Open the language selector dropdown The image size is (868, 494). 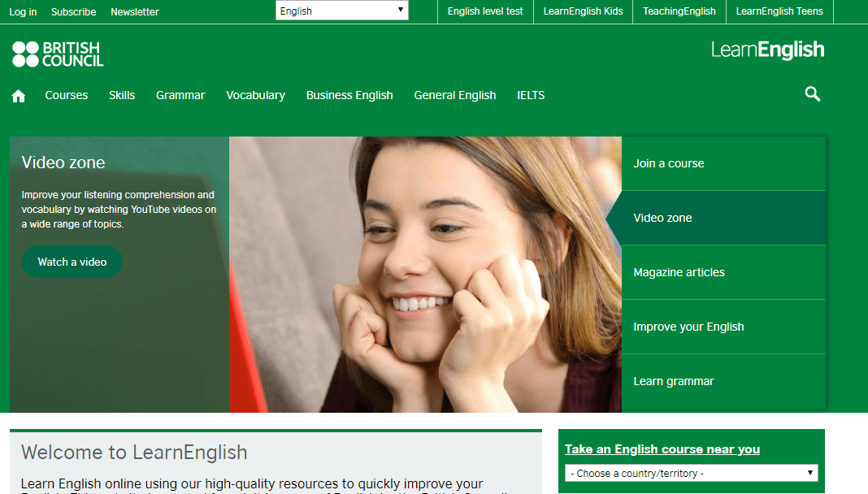coord(342,11)
